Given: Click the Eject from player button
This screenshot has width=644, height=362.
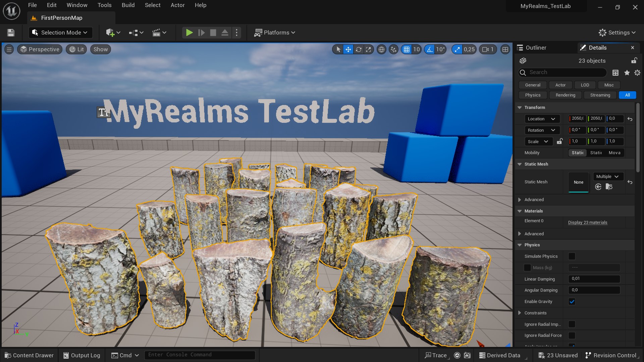Looking at the screenshot, I should click(x=225, y=33).
